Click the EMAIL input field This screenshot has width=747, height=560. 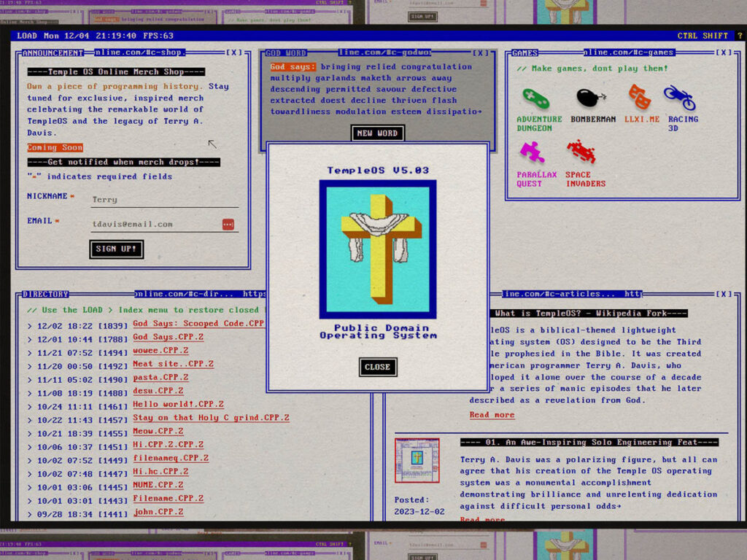pos(164,225)
